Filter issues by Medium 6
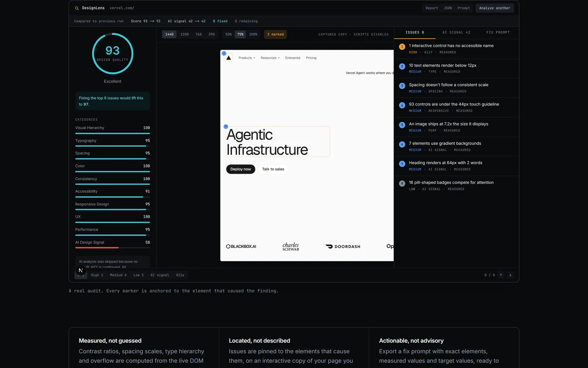Image resolution: width=588 pixels, height=368 pixels. 118,275
